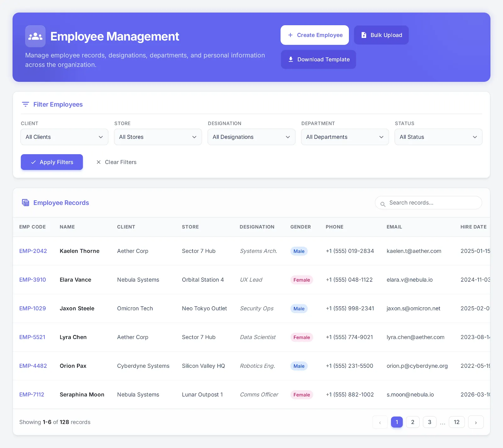
Task: Select the filter icon beside Filter Employees
Action: (25, 104)
